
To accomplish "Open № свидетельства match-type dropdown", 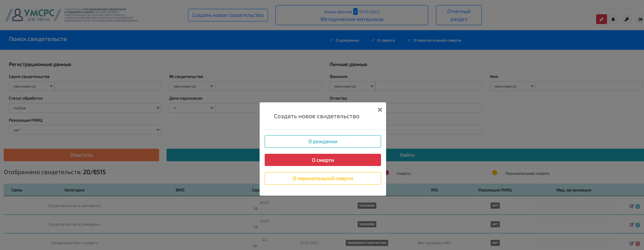I will [192, 86].
